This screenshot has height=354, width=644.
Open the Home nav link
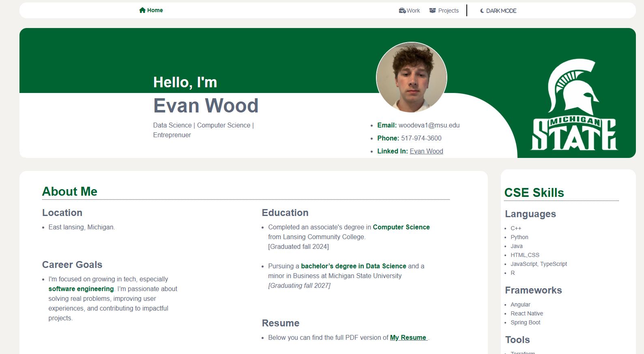[155, 11]
